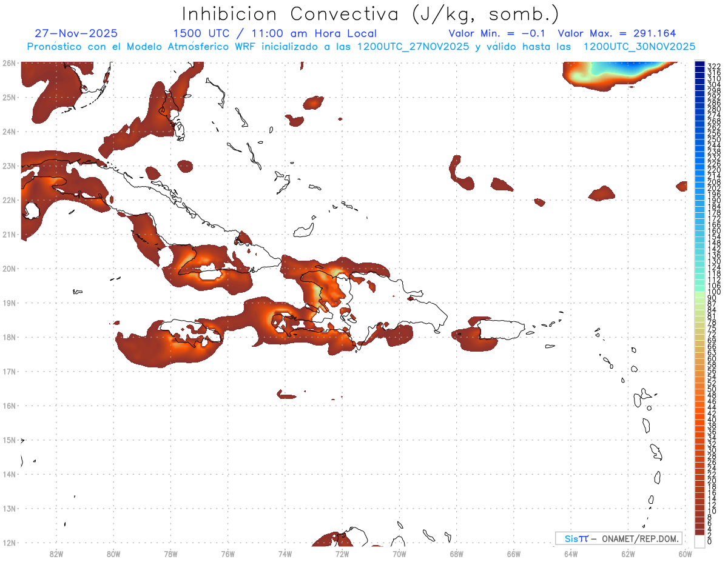
Task: Click the 13N latitude label
Action: point(9,509)
